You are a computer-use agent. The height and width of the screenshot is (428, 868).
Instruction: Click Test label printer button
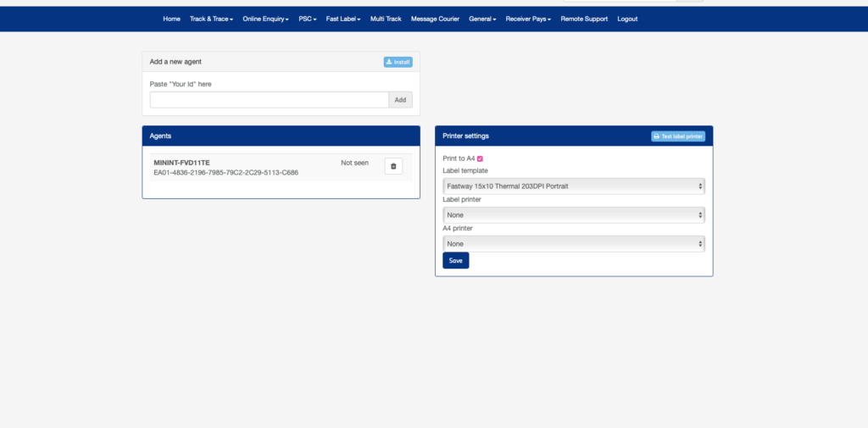(x=678, y=136)
